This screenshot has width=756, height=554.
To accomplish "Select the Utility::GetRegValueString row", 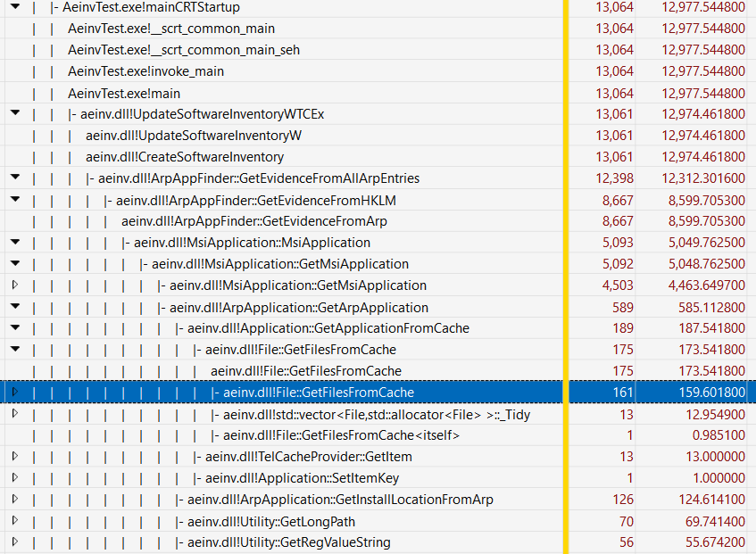I will point(268,542).
